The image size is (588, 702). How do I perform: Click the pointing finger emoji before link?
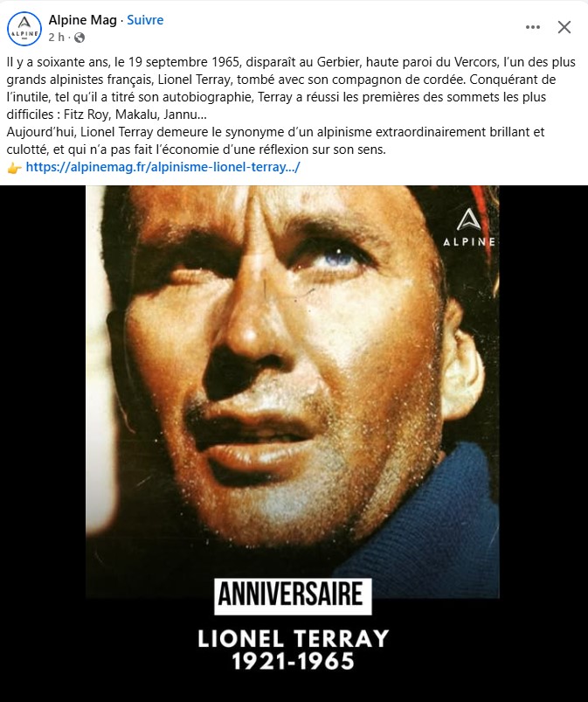click(x=14, y=168)
